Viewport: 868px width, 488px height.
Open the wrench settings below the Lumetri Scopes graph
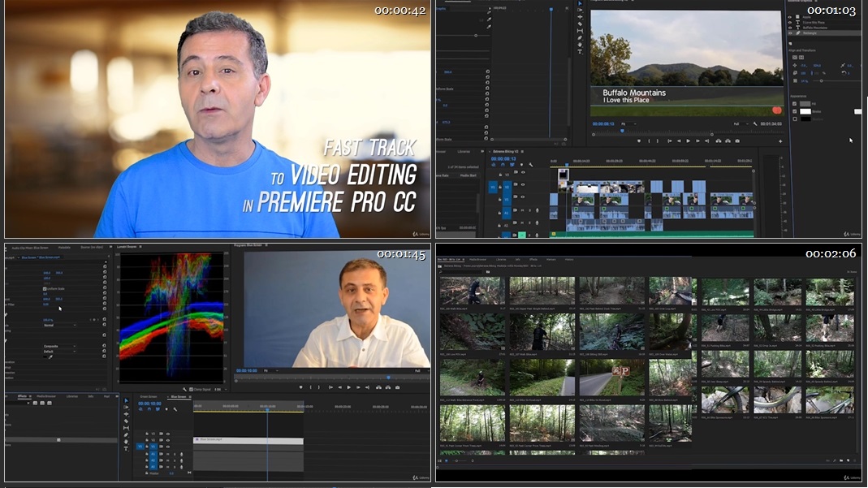pos(185,390)
